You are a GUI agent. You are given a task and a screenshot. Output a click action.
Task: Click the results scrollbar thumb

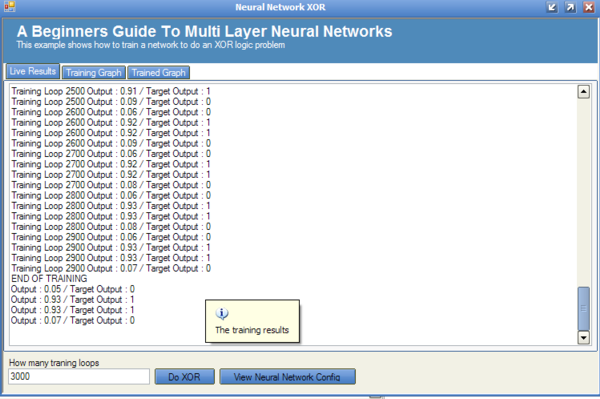click(584, 308)
